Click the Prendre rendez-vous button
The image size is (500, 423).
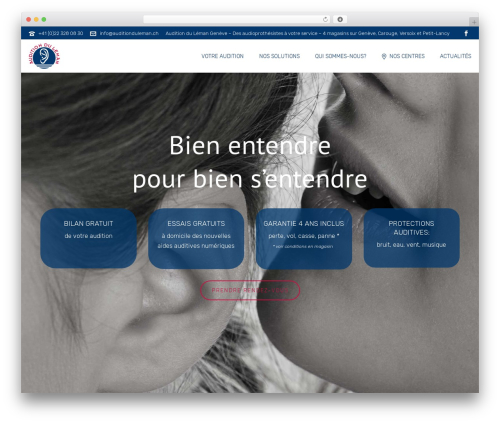(x=250, y=290)
